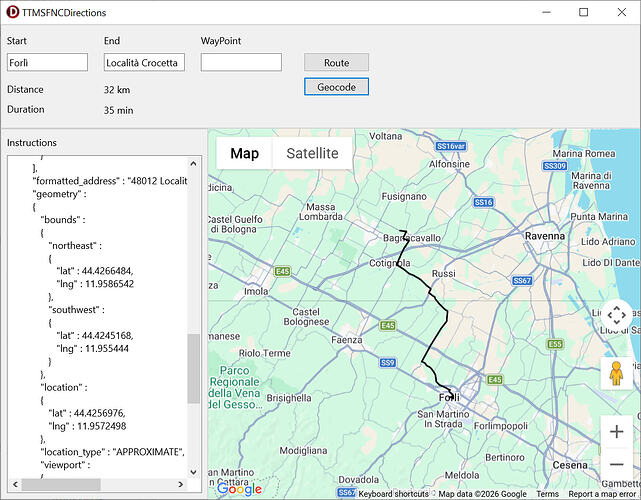
Task: Maximize the TTMSFNCDirections window
Action: pos(583,12)
